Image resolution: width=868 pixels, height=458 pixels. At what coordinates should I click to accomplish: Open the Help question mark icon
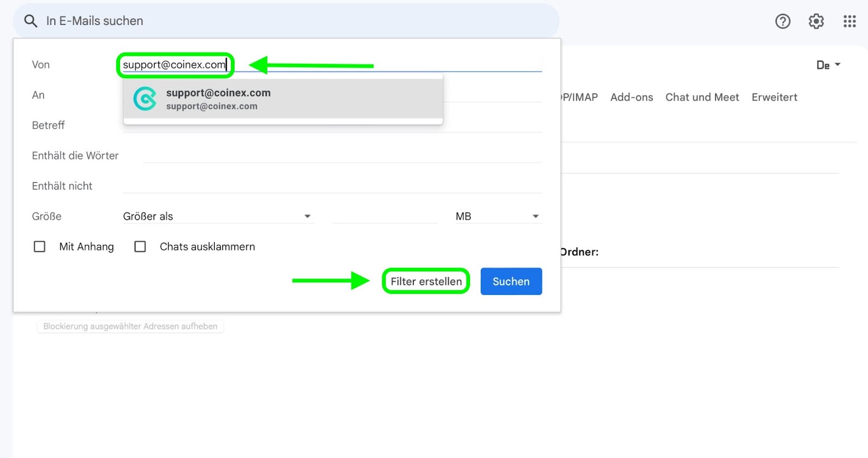tap(783, 21)
